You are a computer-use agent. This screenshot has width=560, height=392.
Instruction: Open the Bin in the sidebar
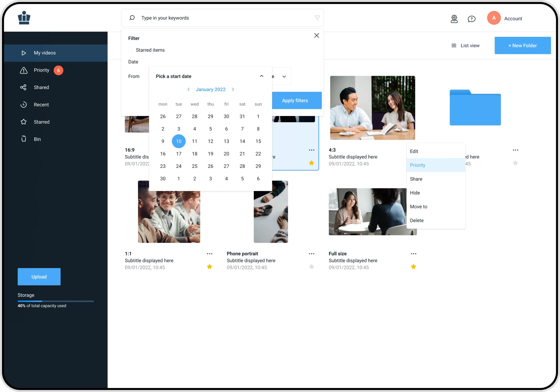[x=37, y=139]
